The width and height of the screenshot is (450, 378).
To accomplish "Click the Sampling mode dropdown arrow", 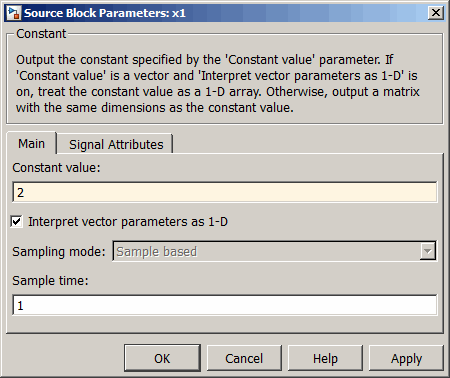I will click(427, 251).
